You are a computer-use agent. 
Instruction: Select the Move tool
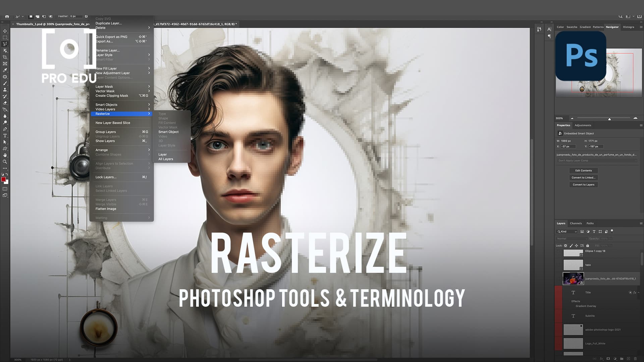pos(5,31)
